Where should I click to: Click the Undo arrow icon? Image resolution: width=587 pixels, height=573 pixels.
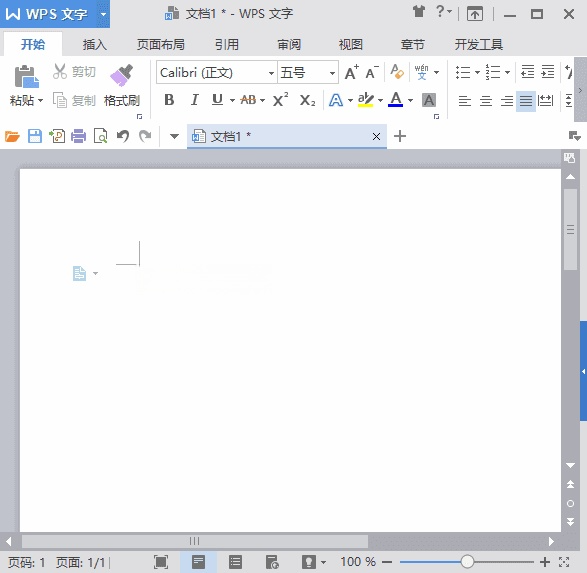(x=123, y=136)
